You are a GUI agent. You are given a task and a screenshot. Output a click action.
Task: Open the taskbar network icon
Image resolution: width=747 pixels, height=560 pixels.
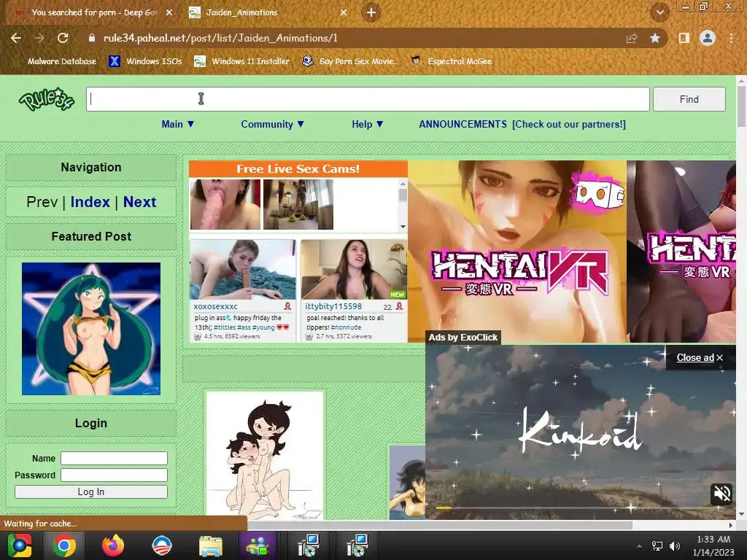657,546
